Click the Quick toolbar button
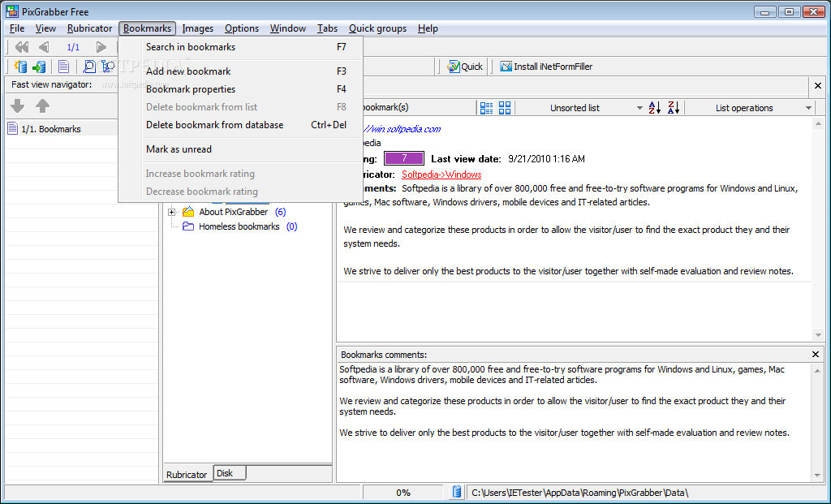This screenshot has width=831, height=504. (x=465, y=67)
